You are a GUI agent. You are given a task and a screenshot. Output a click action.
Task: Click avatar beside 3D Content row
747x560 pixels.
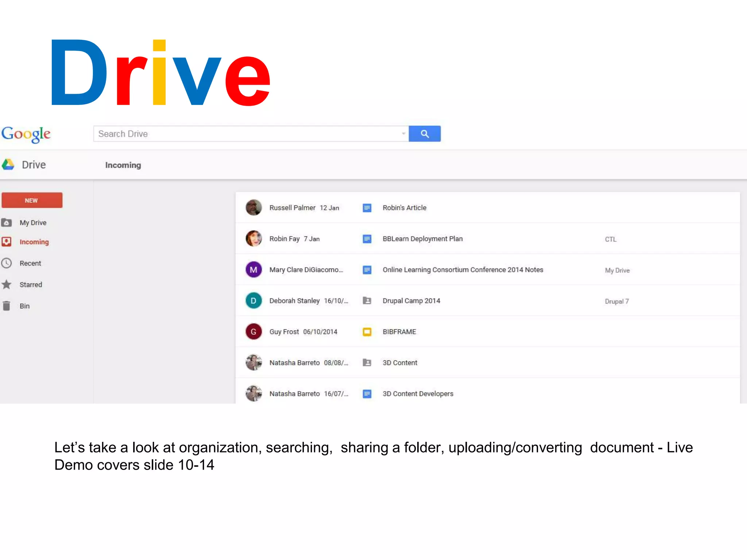coord(253,363)
